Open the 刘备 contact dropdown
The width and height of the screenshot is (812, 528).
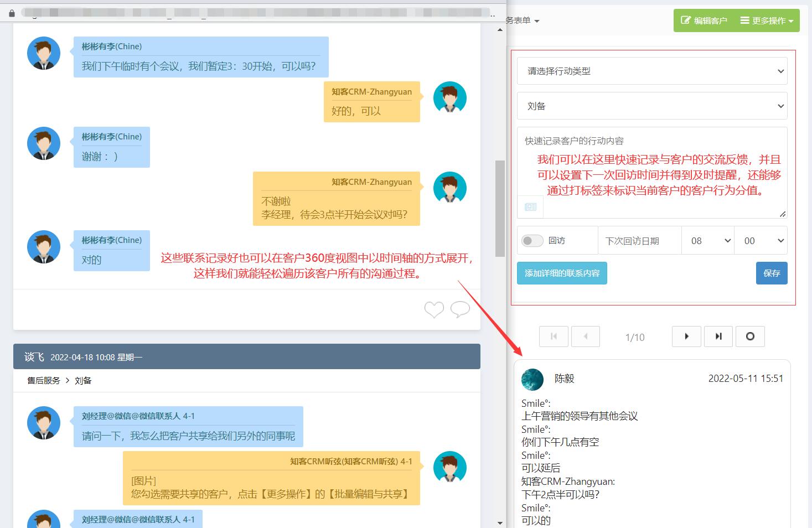tap(652, 106)
